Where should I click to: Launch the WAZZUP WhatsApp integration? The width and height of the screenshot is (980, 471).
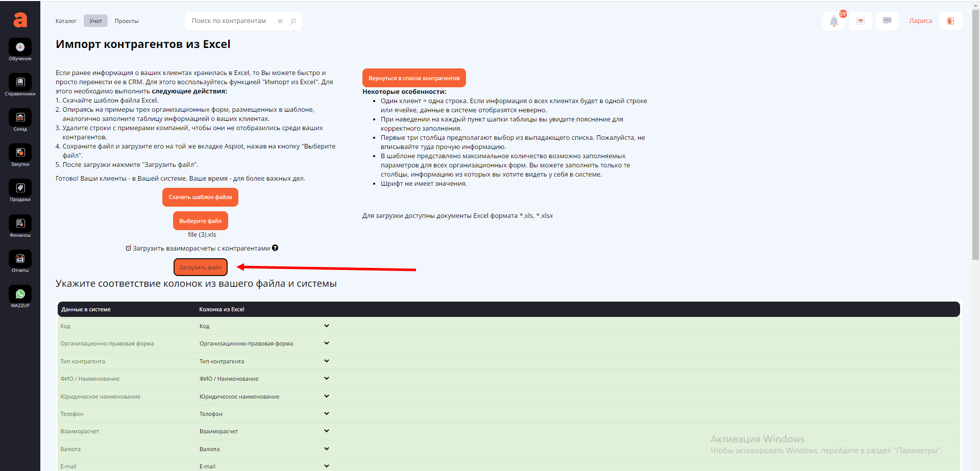(20, 294)
